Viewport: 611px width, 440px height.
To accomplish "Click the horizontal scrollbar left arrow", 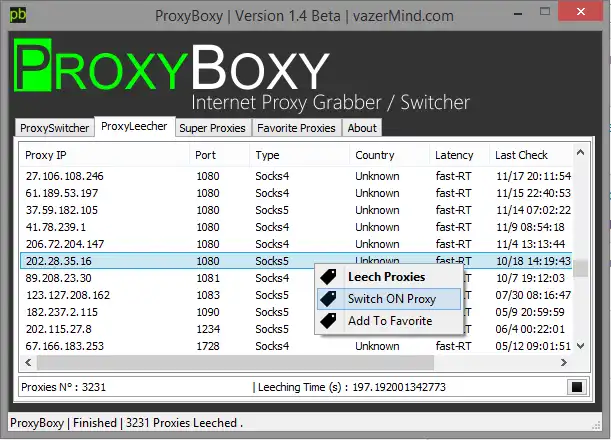I will pos(28,362).
